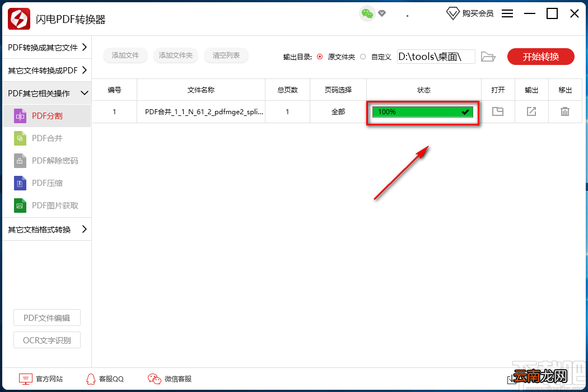
Task: Click 官方网站 label text
Action: coord(49,379)
